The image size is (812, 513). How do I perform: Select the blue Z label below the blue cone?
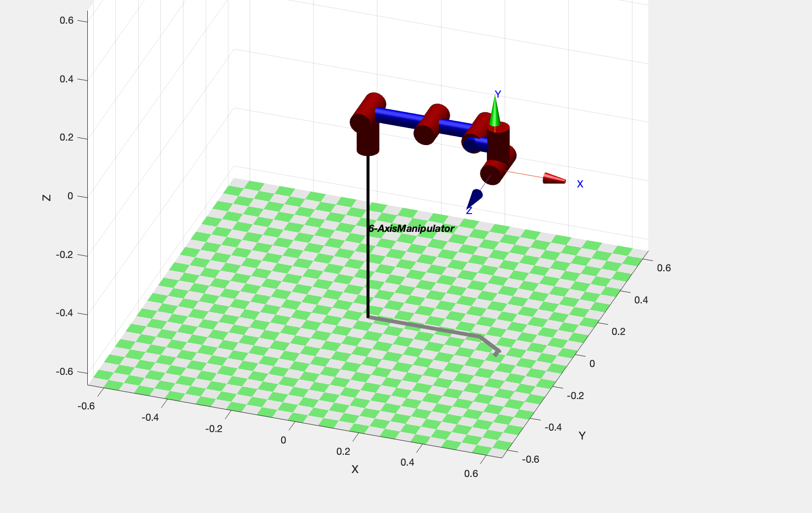point(469,211)
